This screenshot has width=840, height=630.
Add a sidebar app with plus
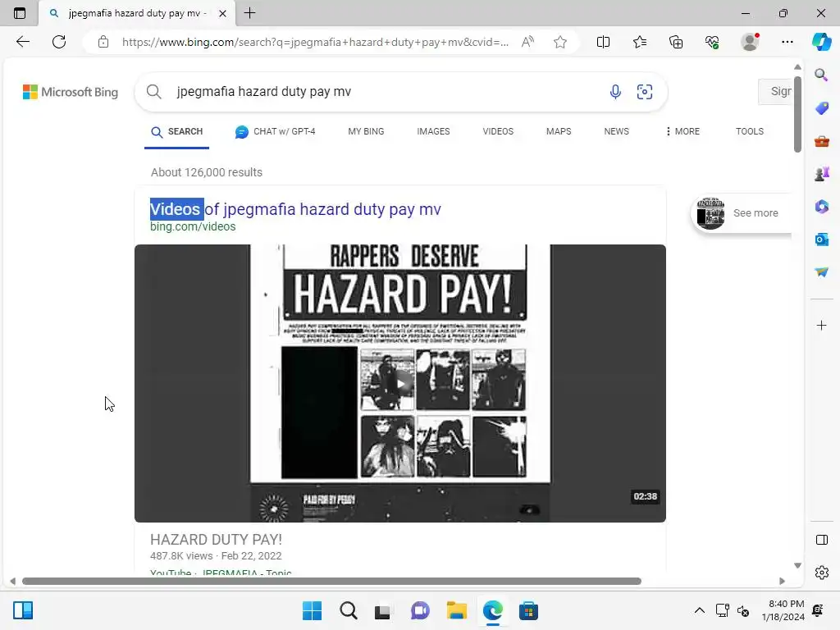coord(821,325)
